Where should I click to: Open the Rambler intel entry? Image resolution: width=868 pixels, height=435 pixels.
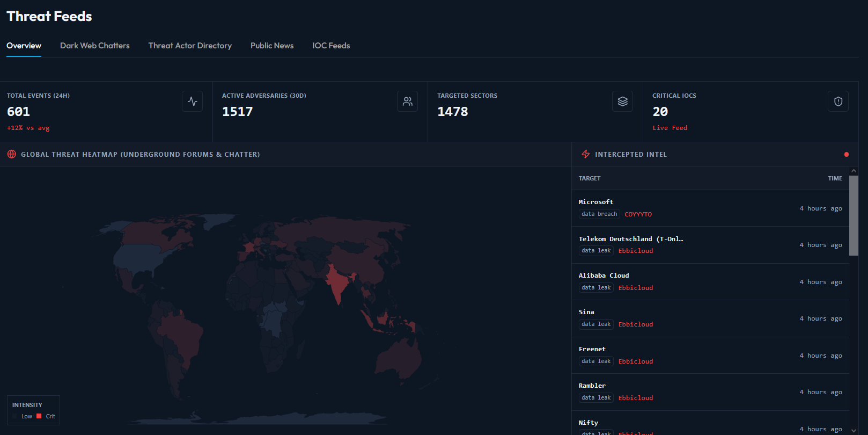(x=710, y=392)
